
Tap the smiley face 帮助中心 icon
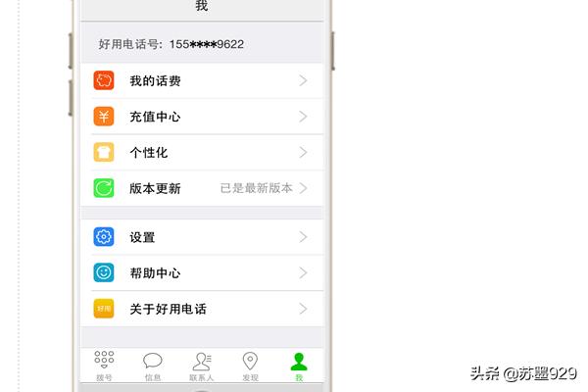click(104, 272)
